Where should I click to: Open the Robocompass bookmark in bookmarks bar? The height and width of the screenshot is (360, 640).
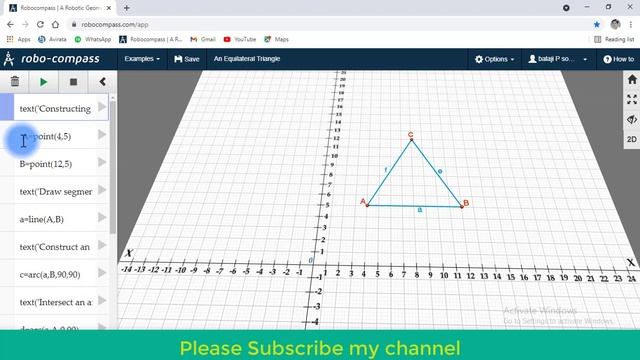151,39
